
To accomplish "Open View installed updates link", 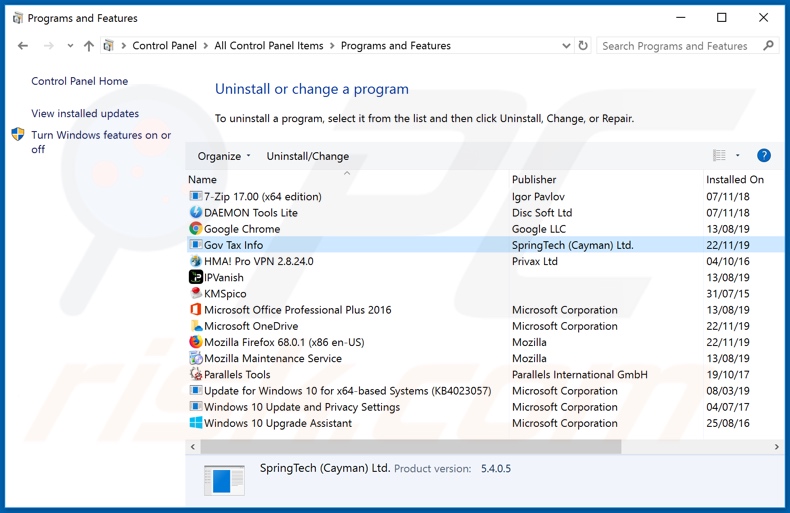I will click(85, 113).
